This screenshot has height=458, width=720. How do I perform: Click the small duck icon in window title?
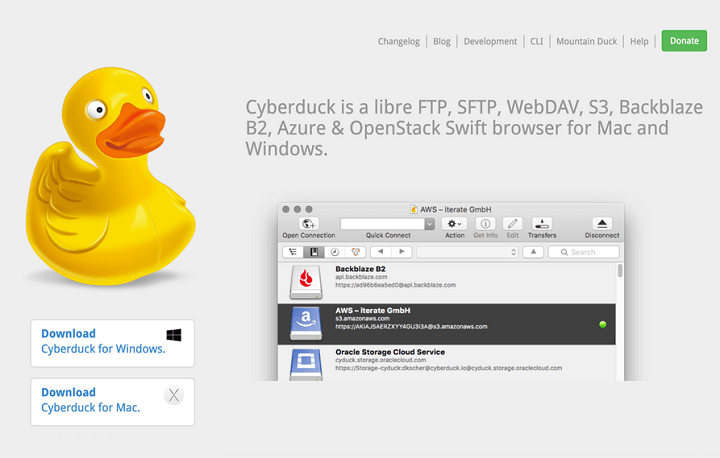click(x=413, y=209)
